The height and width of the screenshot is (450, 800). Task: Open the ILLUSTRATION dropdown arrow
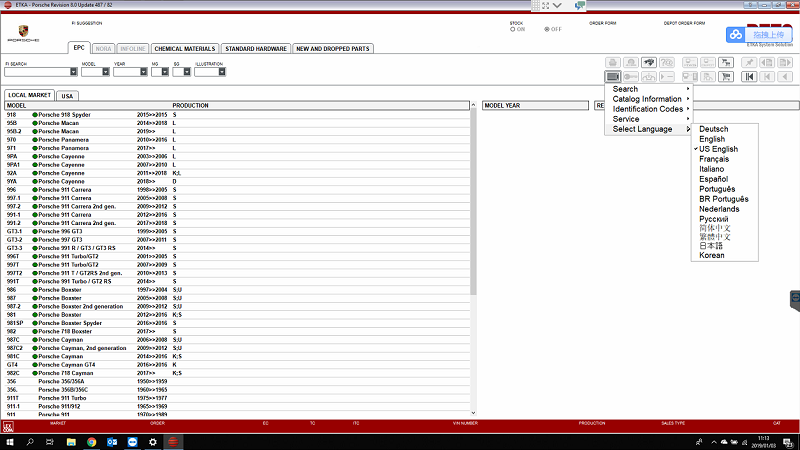click(222, 72)
